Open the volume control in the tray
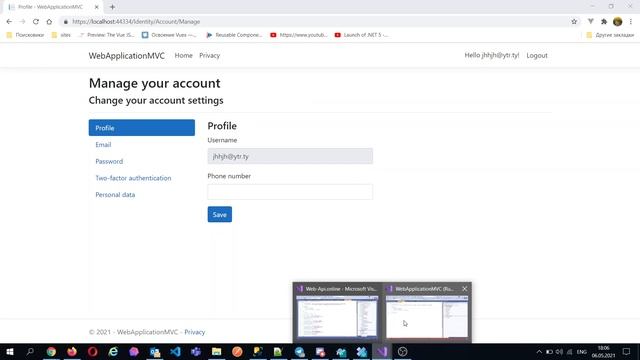 coord(559,351)
